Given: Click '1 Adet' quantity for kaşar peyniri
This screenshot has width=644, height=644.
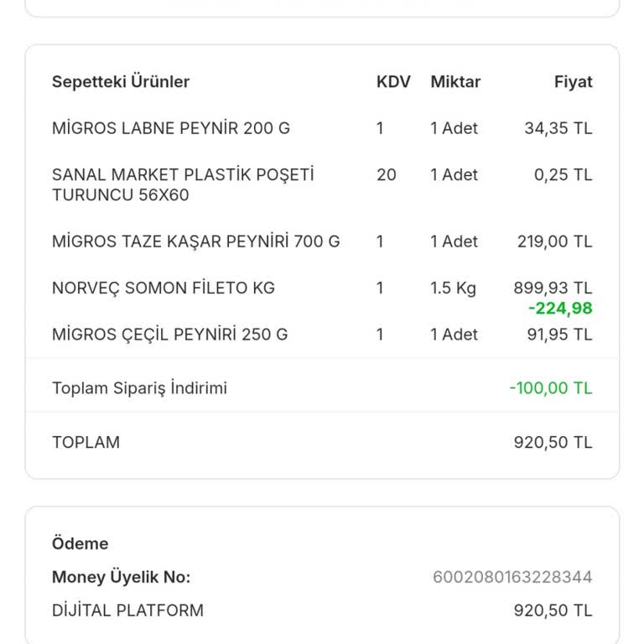Looking at the screenshot, I should 454,241.
